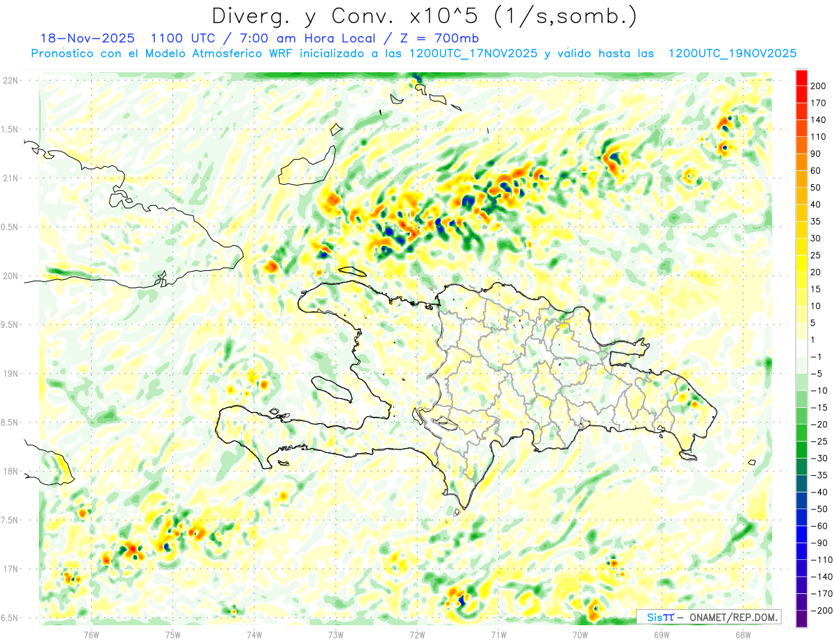Click the bottom purple colorbar swatch below -200
Image resolution: width=834 pixels, height=644 pixels.
pyautogui.click(x=801, y=619)
